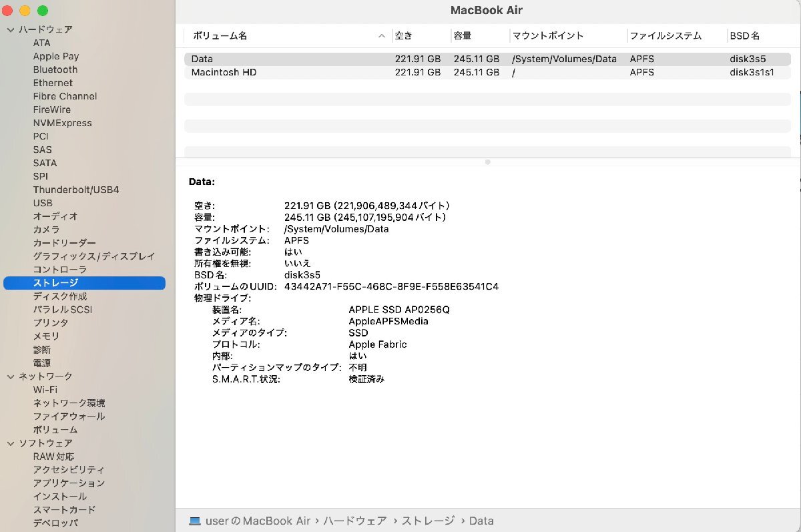Select SAS in the sidebar

pyautogui.click(x=42, y=150)
